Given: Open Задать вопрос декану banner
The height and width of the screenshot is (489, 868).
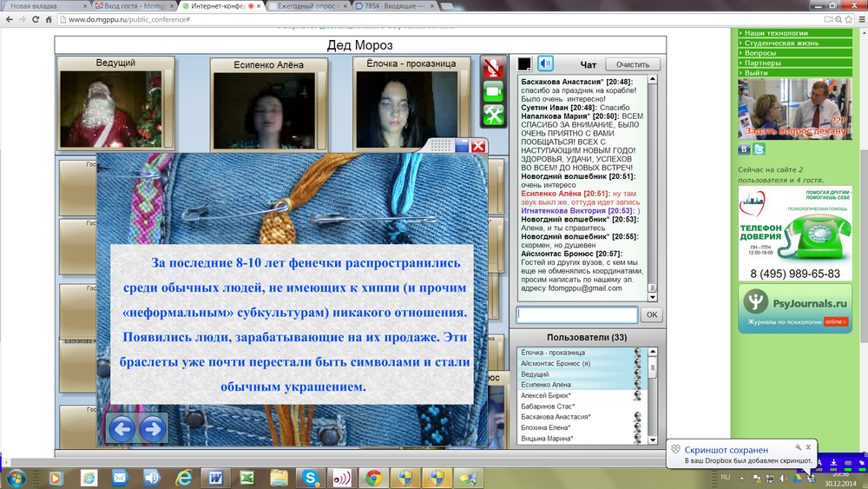Looking at the screenshot, I should (x=795, y=109).
